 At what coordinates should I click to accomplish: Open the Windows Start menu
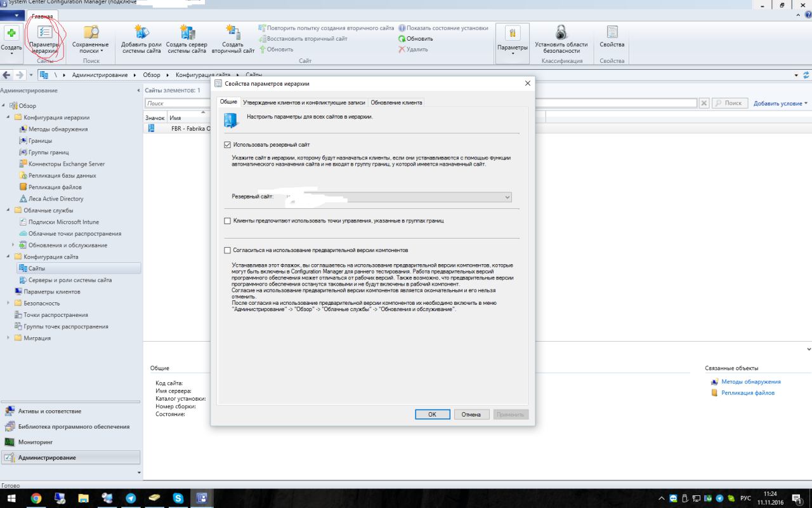(12, 498)
